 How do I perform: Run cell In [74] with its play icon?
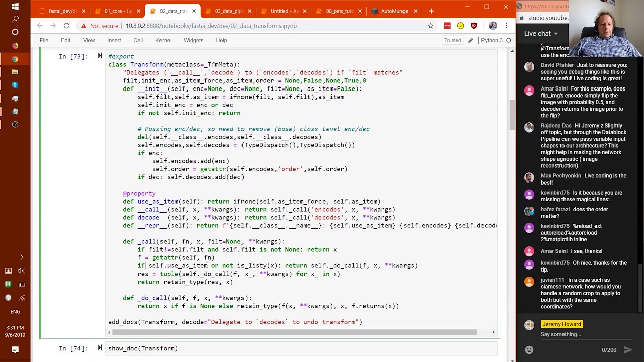click(100, 348)
